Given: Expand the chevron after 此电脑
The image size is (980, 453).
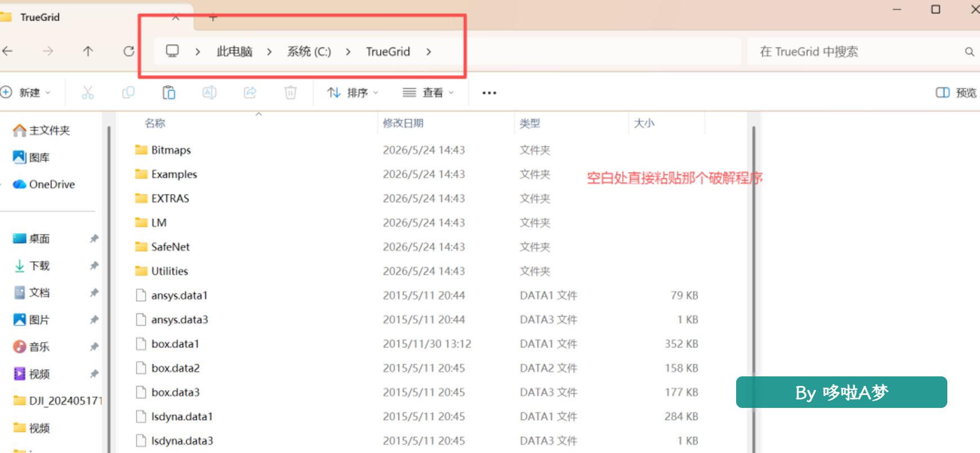Looking at the screenshot, I should (269, 52).
